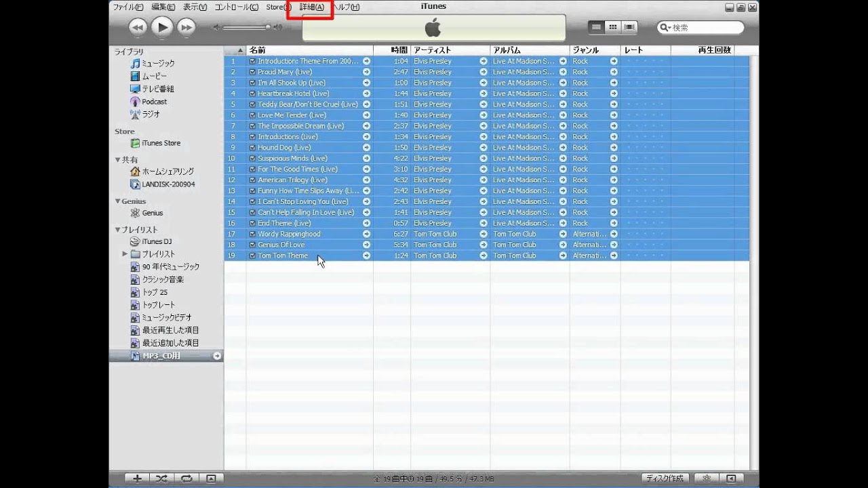Open 編集 menu
Image resolution: width=868 pixels, height=488 pixels.
pyautogui.click(x=163, y=7)
